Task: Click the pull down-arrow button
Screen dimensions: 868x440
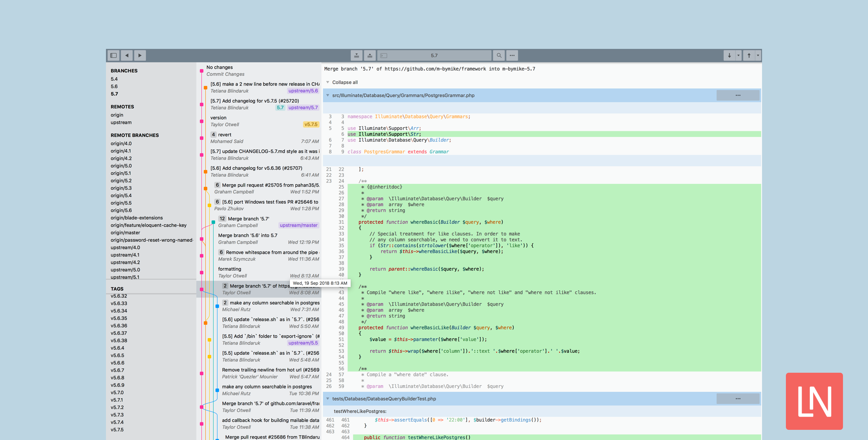Action: click(x=729, y=55)
